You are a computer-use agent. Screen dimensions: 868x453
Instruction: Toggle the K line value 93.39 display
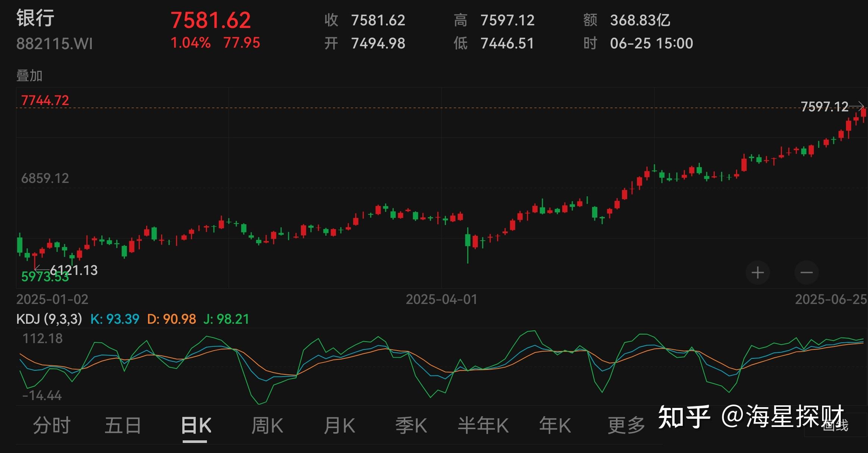[x=116, y=319]
